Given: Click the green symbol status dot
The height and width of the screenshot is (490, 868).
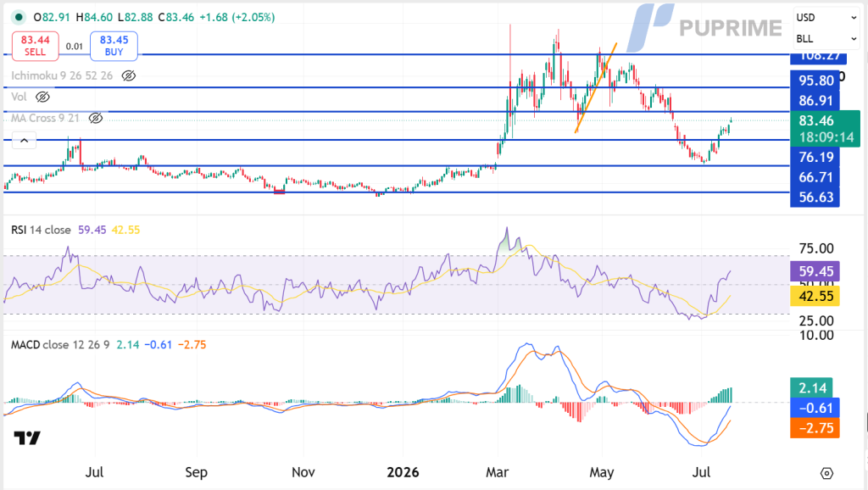Looking at the screenshot, I should [19, 17].
